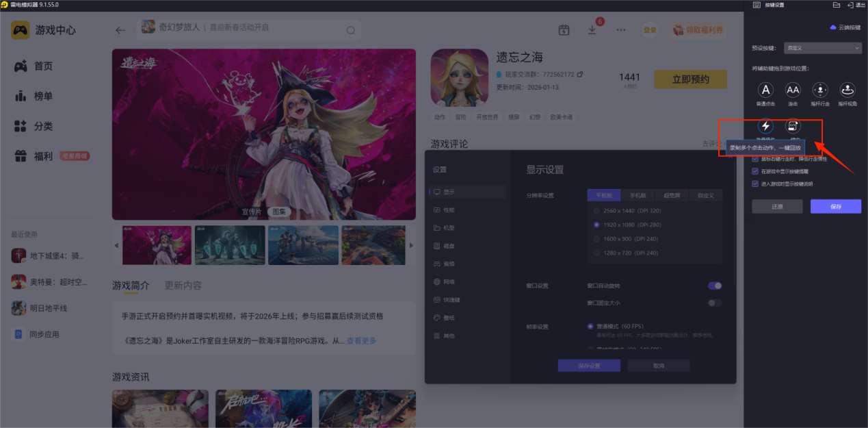Expand description with 查看更多

pos(361,341)
